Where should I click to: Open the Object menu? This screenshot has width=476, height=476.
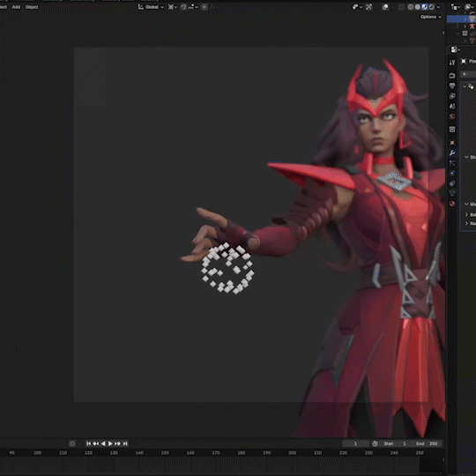(32, 7)
